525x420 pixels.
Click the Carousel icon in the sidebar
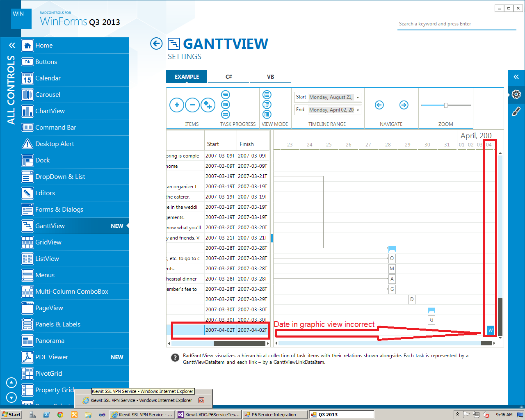coord(27,95)
